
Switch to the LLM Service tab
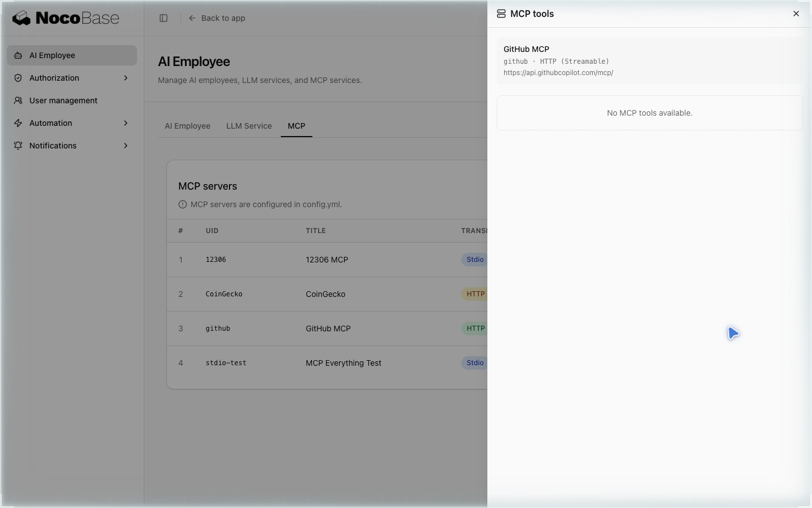point(249,126)
